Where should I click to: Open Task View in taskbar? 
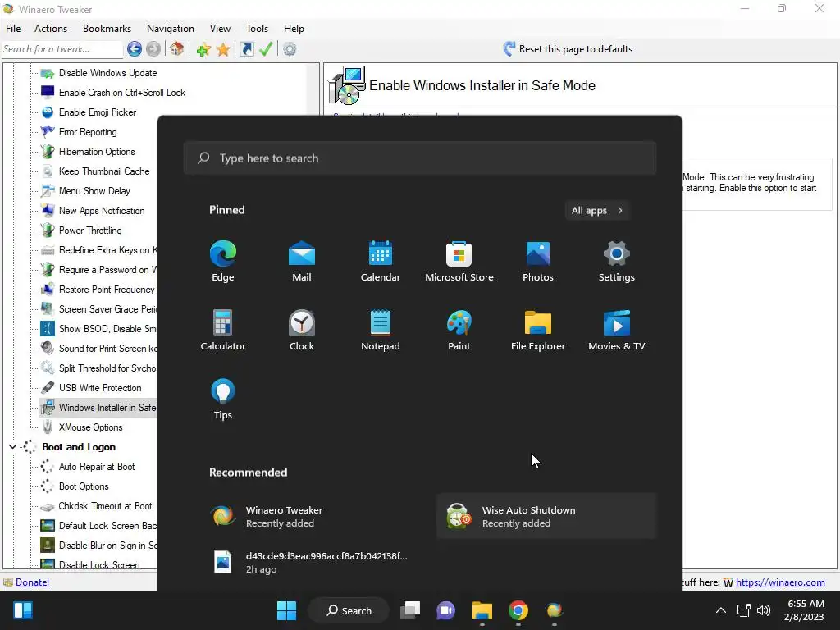[x=410, y=610]
